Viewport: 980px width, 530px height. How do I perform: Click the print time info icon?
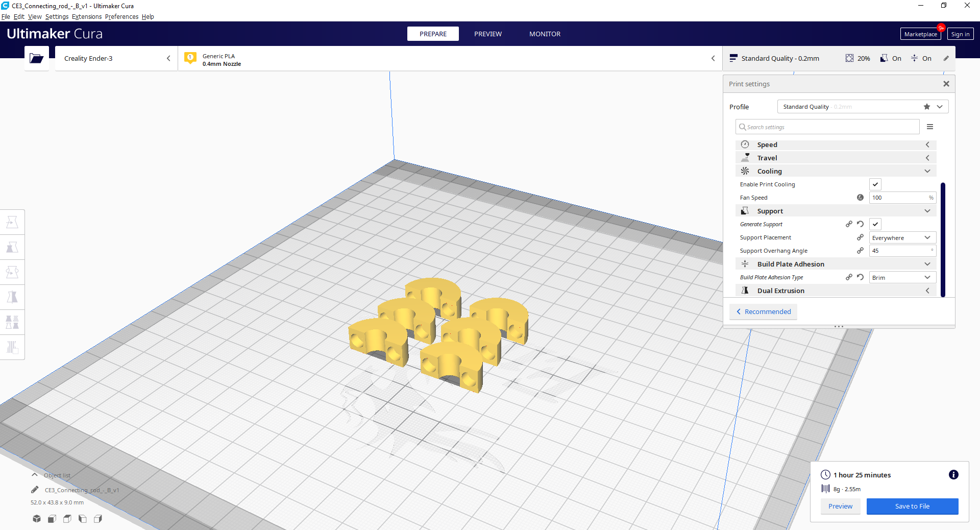(953, 475)
